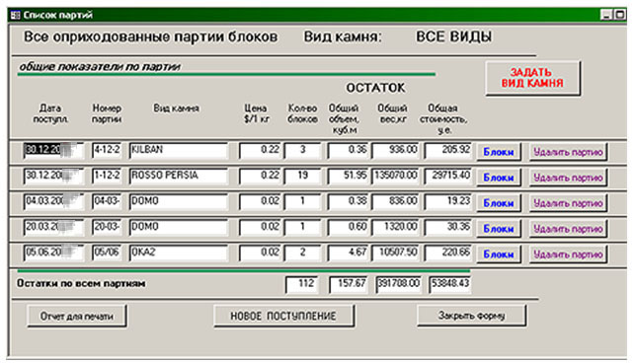Click block count field showing 3
The image size is (636, 364).
click(x=302, y=150)
